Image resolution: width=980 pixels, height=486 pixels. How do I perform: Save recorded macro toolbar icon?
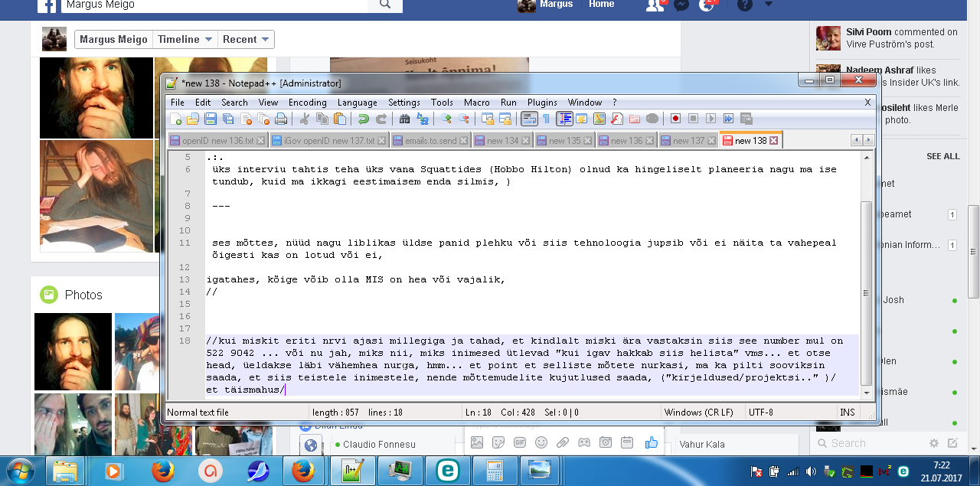746,119
